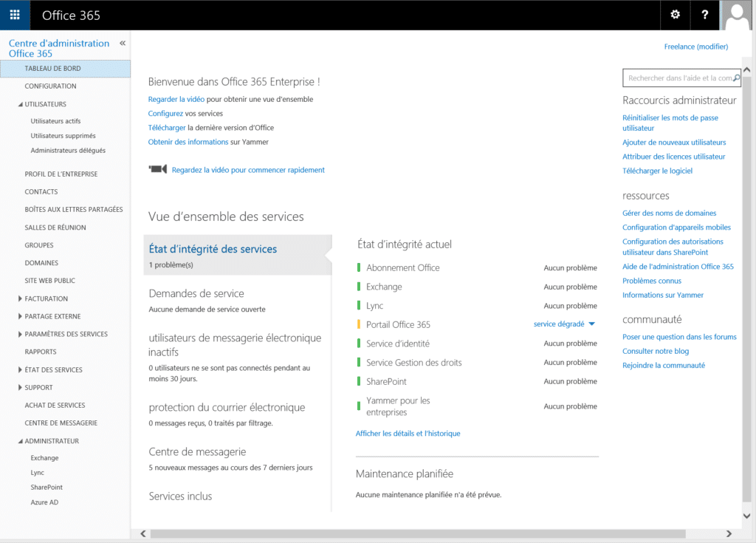Open PROFIL DE L'ENTREPRISE

[61, 174]
